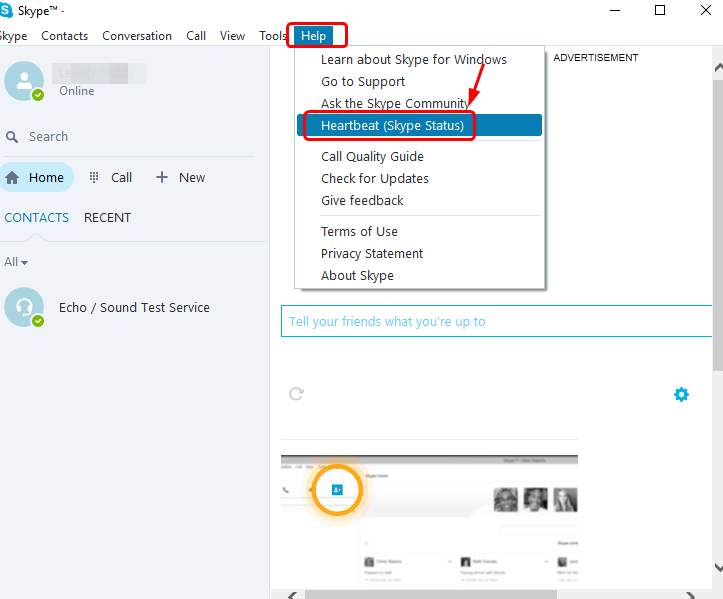Click the horizontal scroll right arrow
723x599 pixels.
690,595
